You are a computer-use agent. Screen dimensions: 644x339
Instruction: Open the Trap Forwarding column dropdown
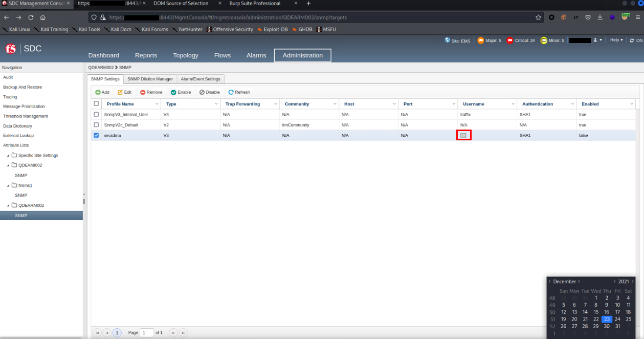coord(276,104)
